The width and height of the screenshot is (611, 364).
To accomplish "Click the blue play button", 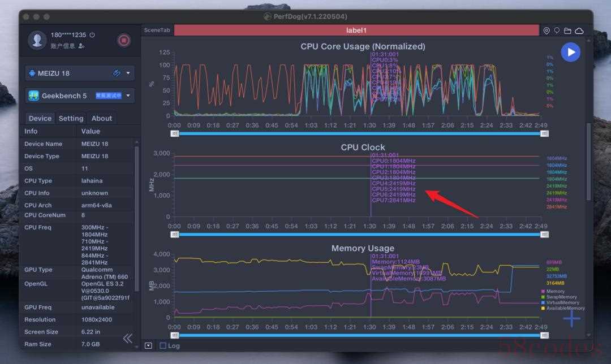I will 570,52.
